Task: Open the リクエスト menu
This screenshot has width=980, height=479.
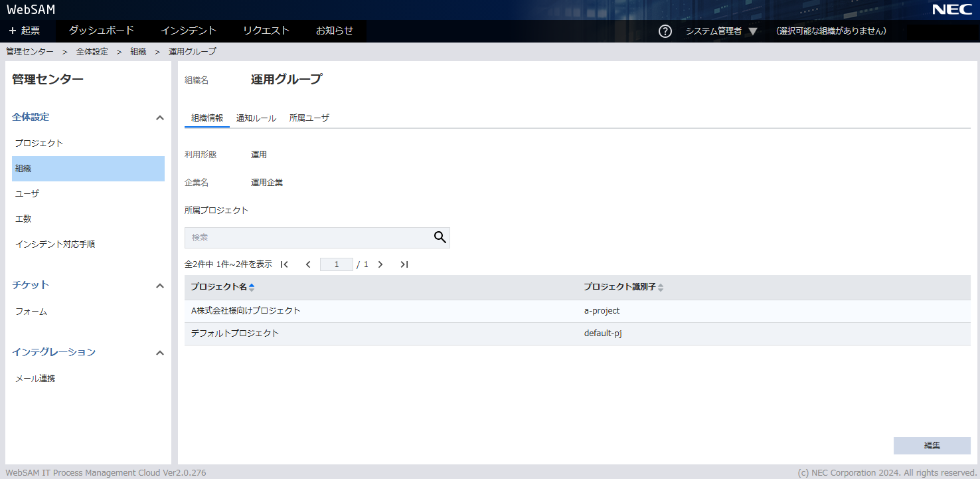Action: coord(266,31)
